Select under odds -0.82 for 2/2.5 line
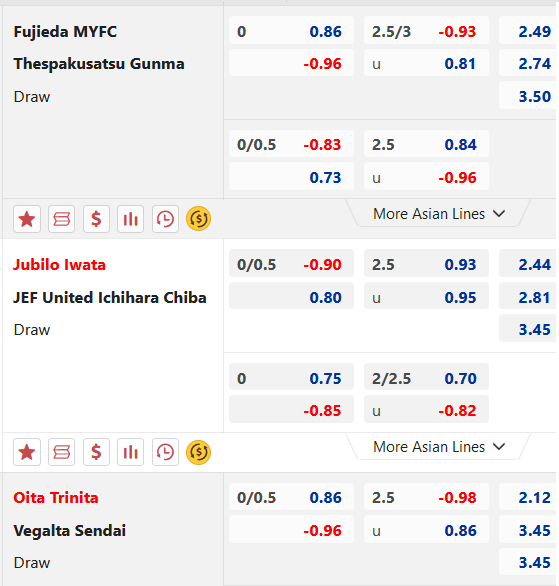This screenshot has width=559, height=586. (426, 410)
